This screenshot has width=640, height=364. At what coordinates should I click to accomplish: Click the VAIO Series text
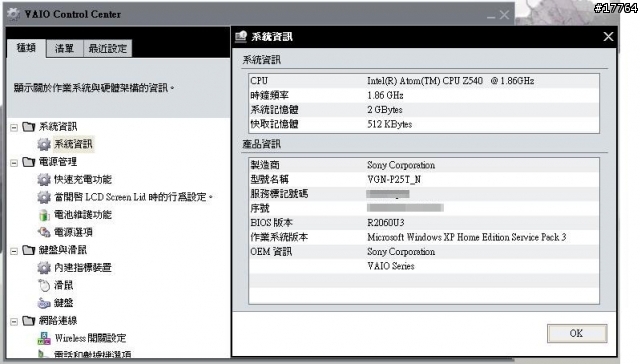point(391,266)
